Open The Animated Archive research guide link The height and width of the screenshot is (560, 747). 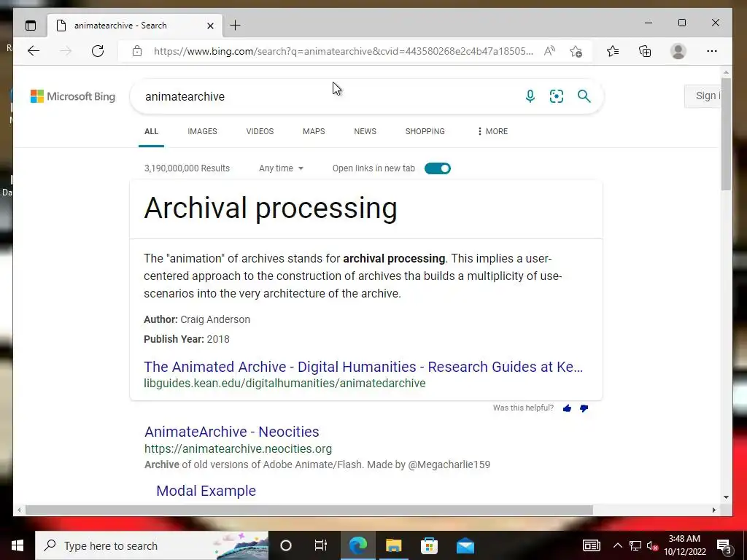[x=363, y=367]
